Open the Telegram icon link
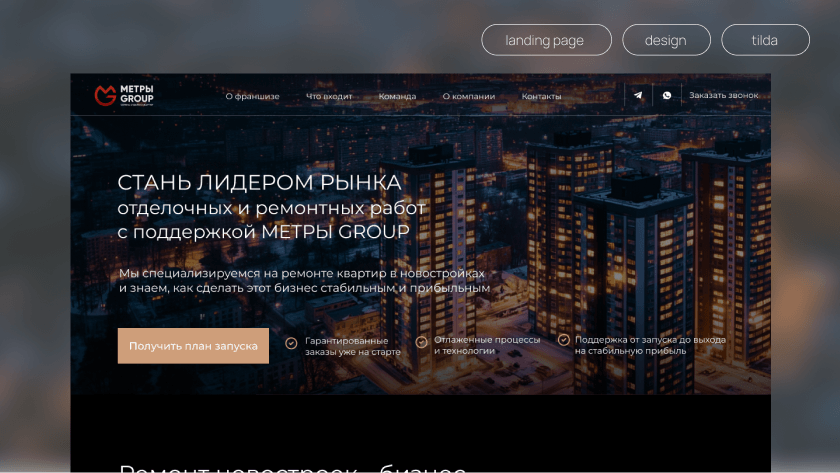The width and height of the screenshot is (840, 473). tap(638, 95)
